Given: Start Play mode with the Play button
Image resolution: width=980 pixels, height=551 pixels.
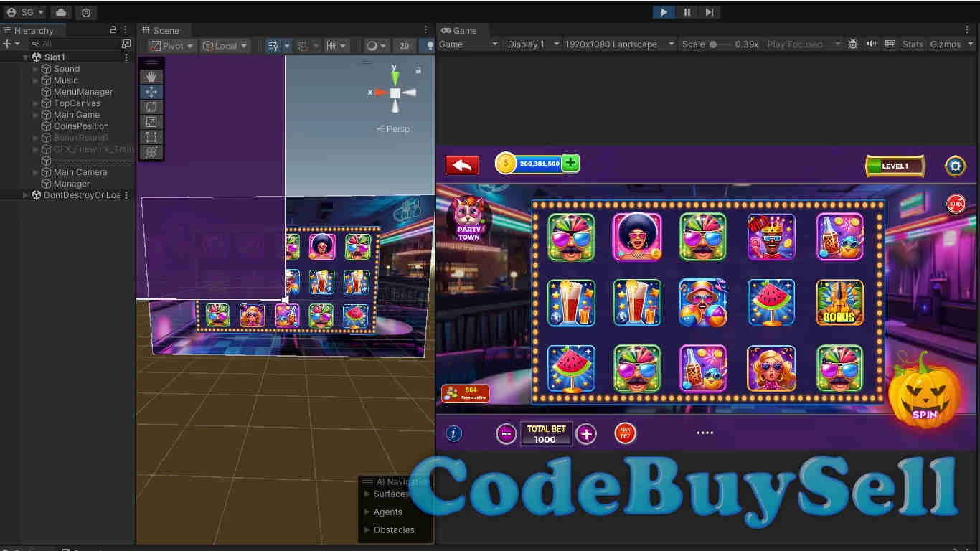Looking at the screenshot, I should pos(664,12).
